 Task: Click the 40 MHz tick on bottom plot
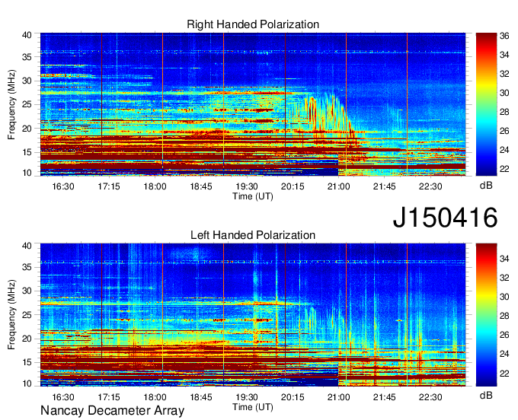click(27, 246)
